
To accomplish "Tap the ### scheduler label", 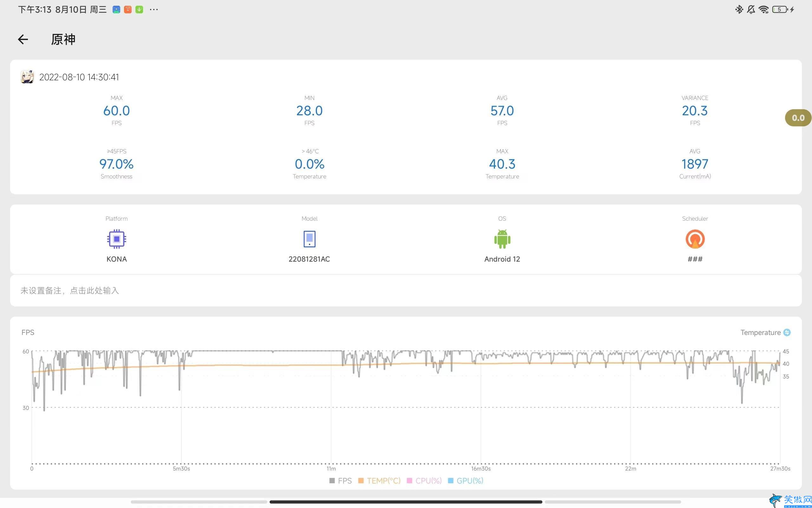I will coord(695,259).
